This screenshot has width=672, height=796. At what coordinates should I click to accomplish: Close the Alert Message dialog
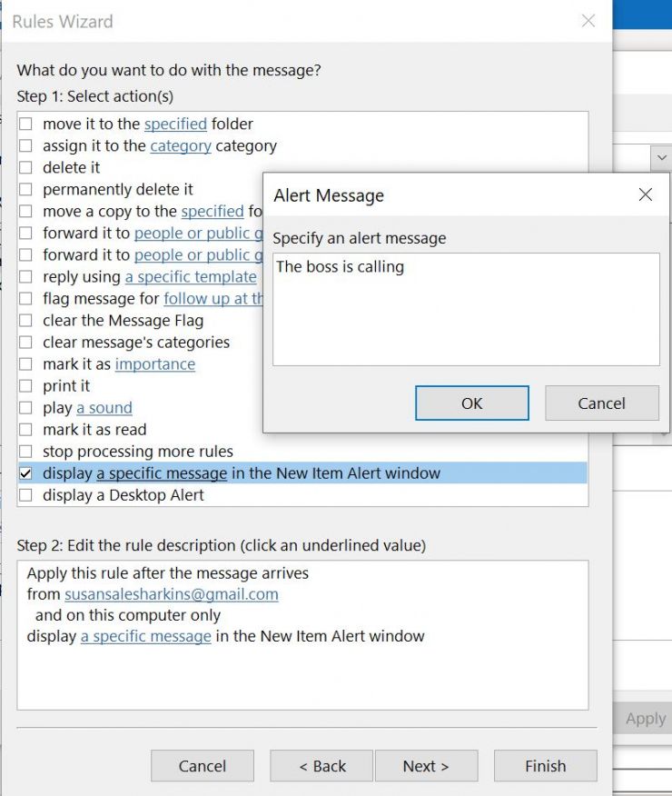click(645, 195)
